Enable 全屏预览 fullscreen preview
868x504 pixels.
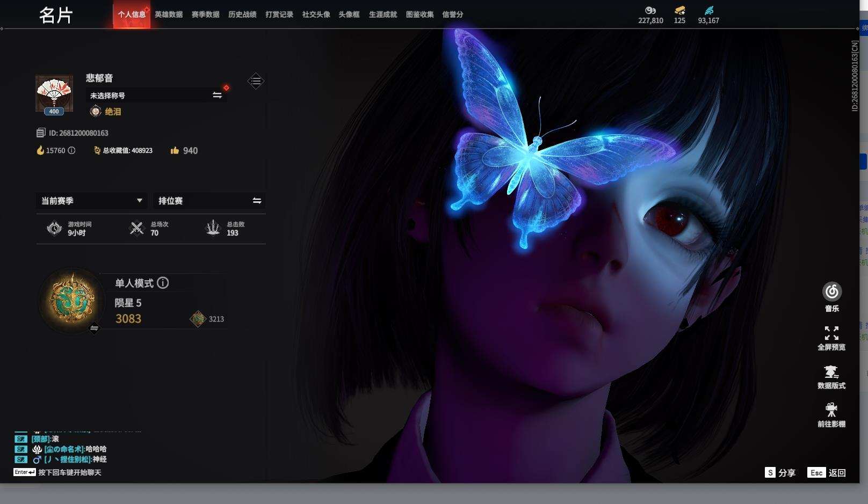pos(831,338)
